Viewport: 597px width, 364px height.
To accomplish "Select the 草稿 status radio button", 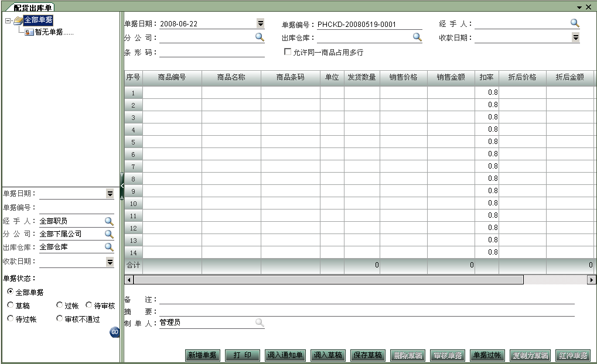I will [x=10, y=305].
